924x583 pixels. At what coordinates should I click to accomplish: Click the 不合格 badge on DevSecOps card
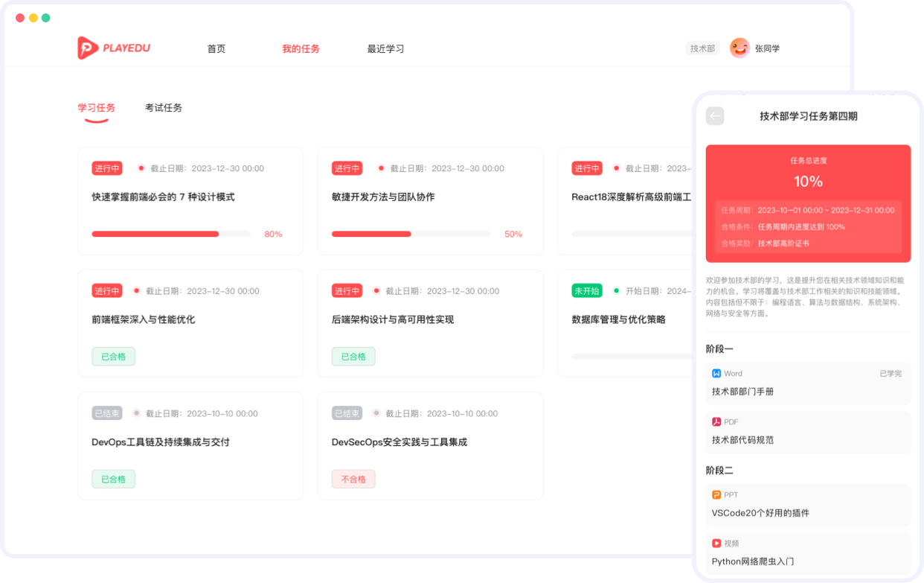pyautogui.click(x=353, y=479)
